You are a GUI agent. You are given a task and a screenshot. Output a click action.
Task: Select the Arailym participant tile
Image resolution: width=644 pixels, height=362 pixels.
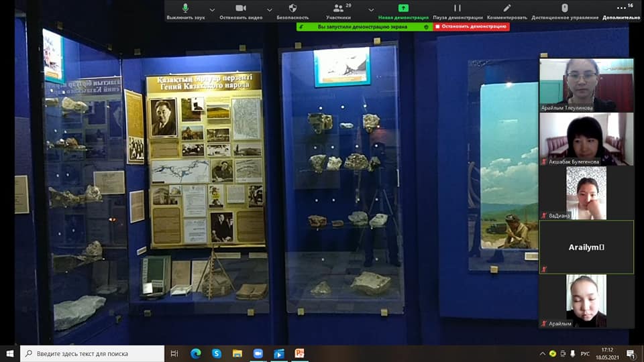coord(586,247)
